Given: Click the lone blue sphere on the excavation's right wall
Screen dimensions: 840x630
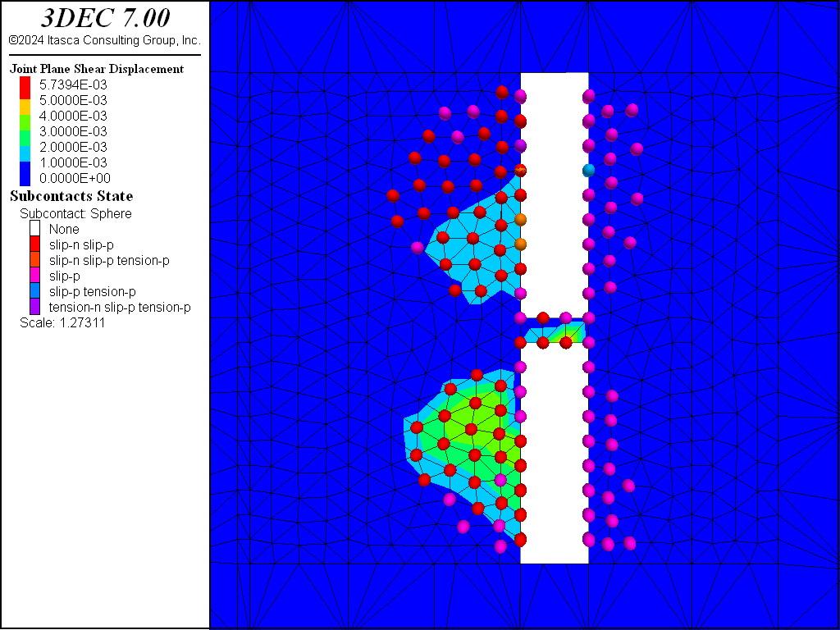Looking at the screenshot, I should tap(589, 171).
